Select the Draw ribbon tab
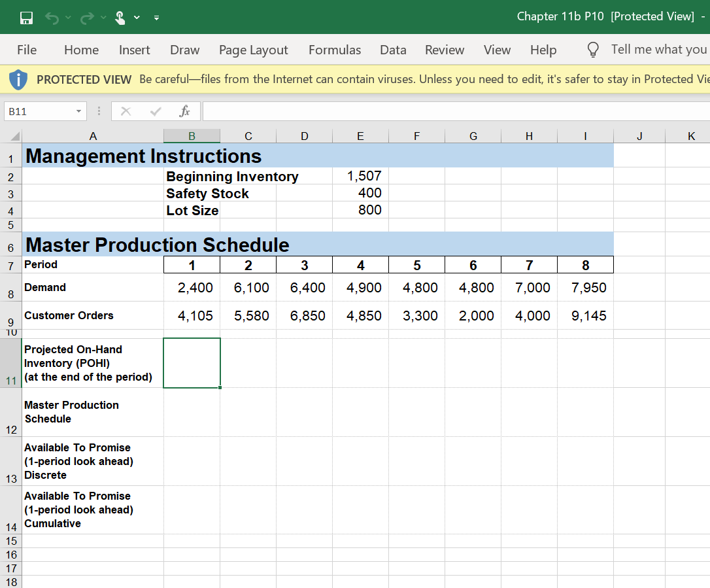 [184, 50]
